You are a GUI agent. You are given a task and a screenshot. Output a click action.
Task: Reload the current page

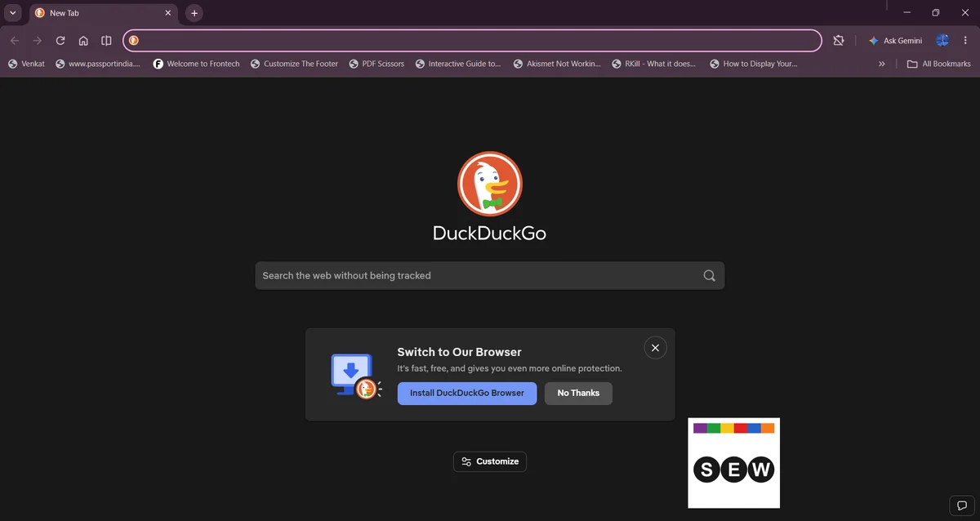point(60,41)
